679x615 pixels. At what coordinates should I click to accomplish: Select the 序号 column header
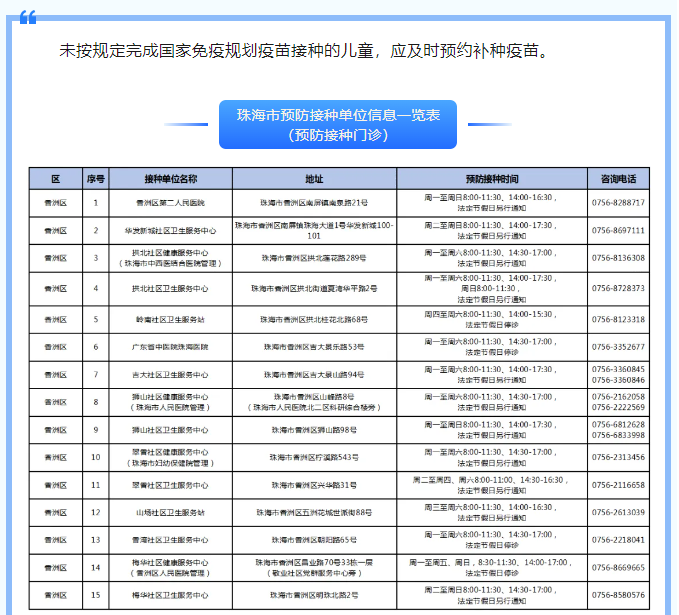[96, 179]
